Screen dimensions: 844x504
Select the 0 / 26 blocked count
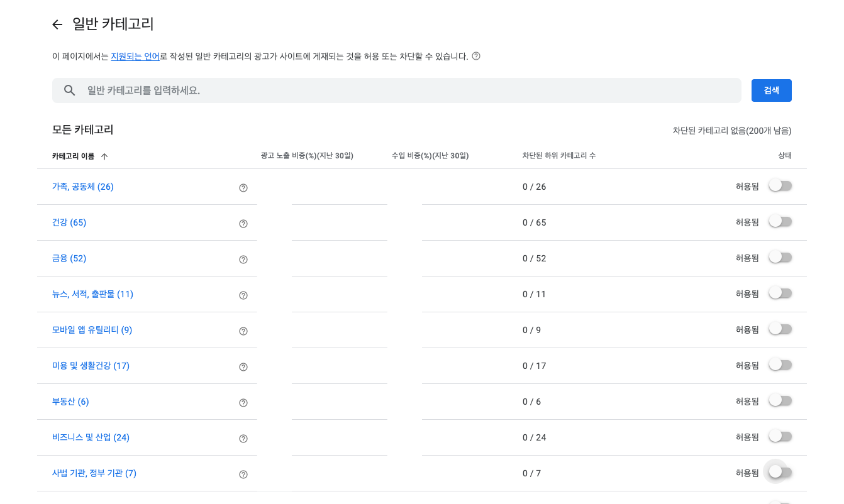[x=535, y=187]
